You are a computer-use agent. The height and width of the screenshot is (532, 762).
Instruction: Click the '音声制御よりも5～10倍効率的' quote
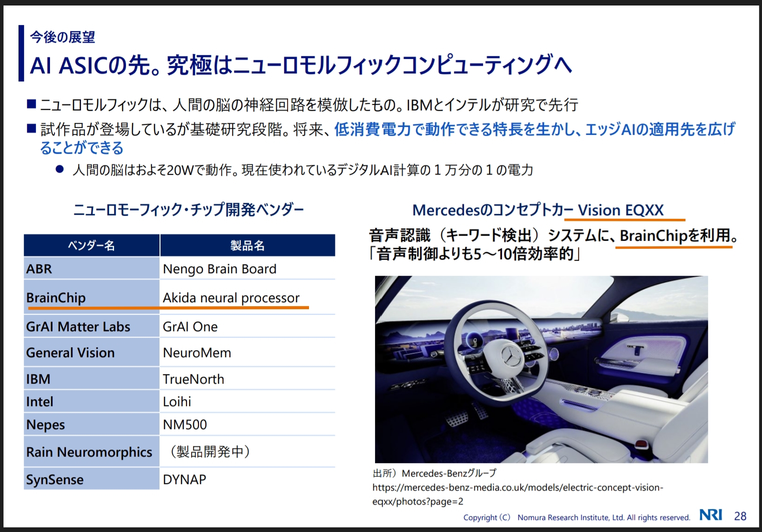tap(474, 254)
